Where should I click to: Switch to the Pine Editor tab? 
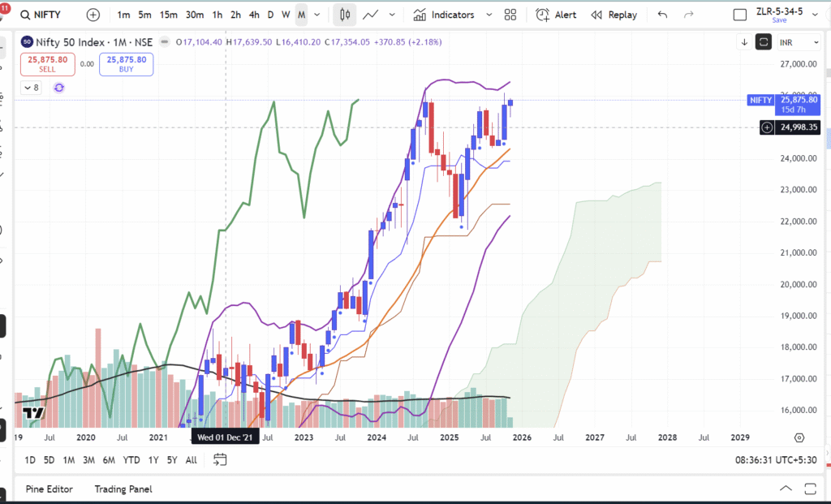tap(49, 489)
